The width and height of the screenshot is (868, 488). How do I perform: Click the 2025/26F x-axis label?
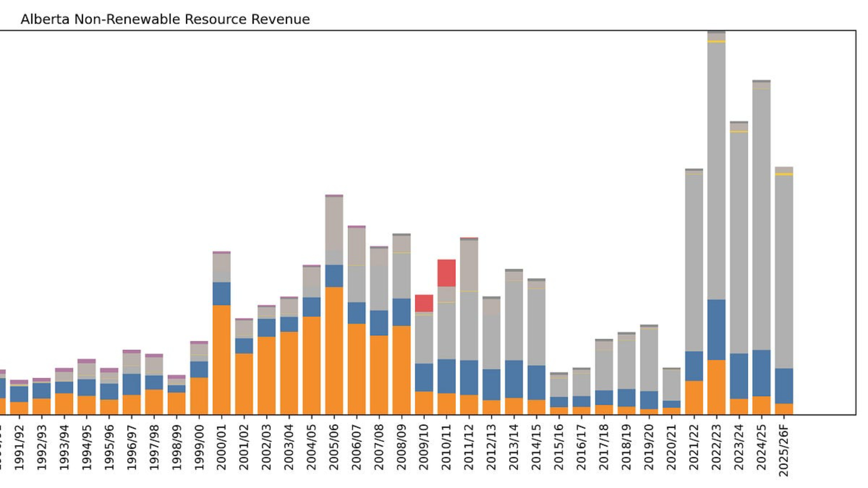pyautogui.click(x=783, y=450)
